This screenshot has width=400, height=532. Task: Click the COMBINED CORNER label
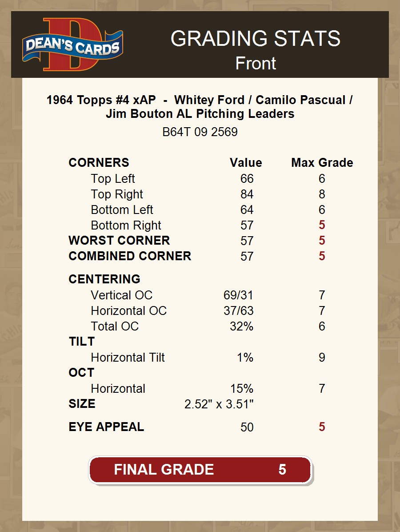[130, 256]
